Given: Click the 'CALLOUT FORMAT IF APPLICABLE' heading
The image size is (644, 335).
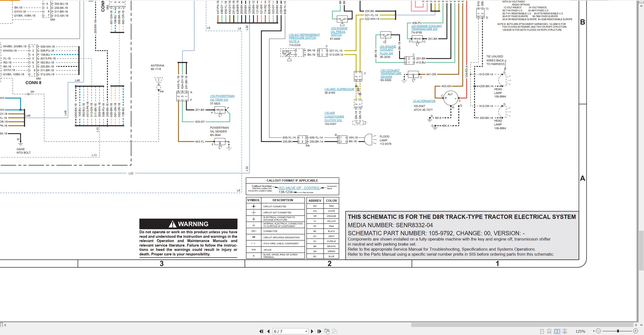Looking at the screenshot, I should [x=292, y=181].
